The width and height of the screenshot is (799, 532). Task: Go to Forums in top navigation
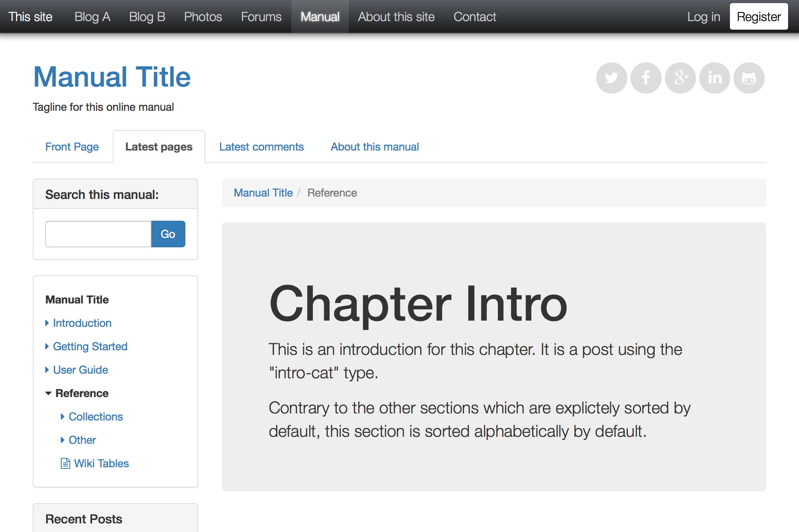pos(261,17)
